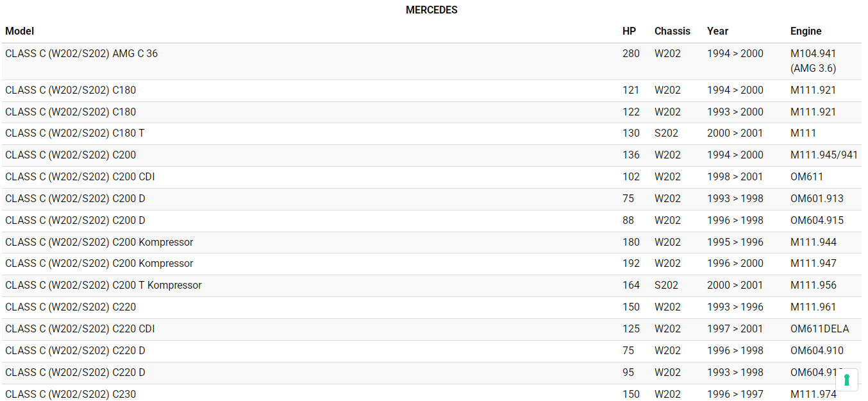Click the 280 HP value cell
This screenshot has height=401, width=868.
[x=631, y=54]
